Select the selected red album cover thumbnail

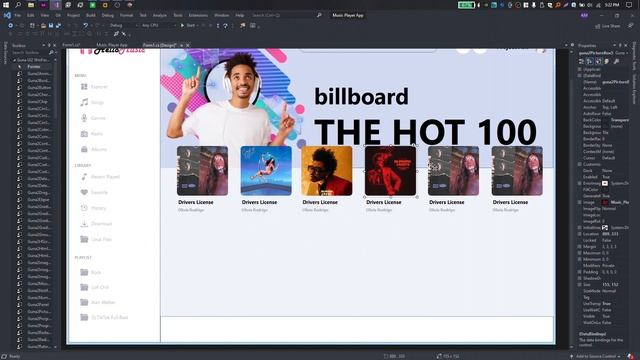point(391,171)
